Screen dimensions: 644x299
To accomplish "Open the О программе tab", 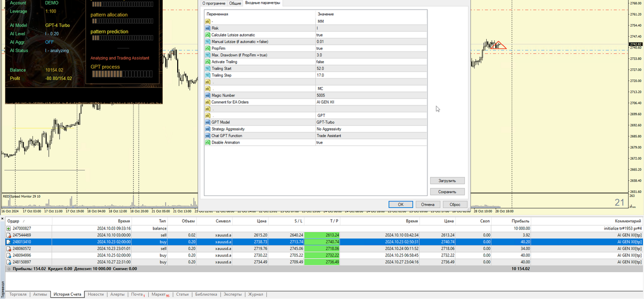I will pos(213,3).
